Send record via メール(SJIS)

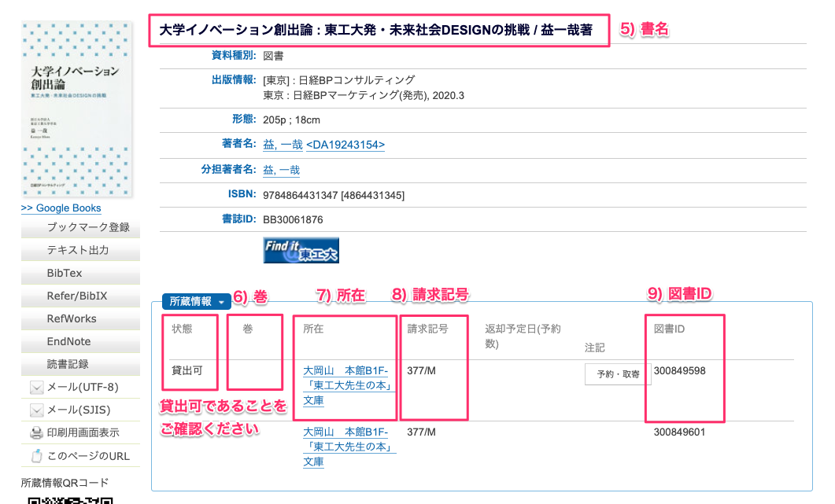pos(79,410)
